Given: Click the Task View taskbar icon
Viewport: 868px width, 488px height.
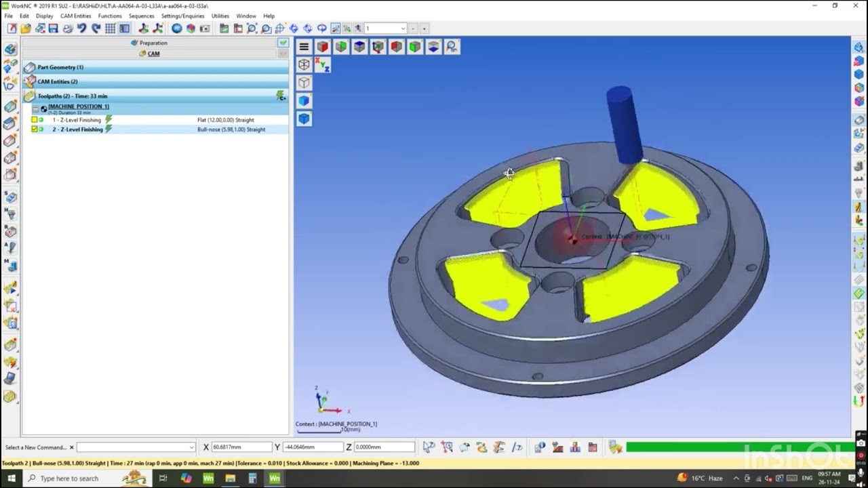Looking at the screenshot, I should tap(163, 479).
